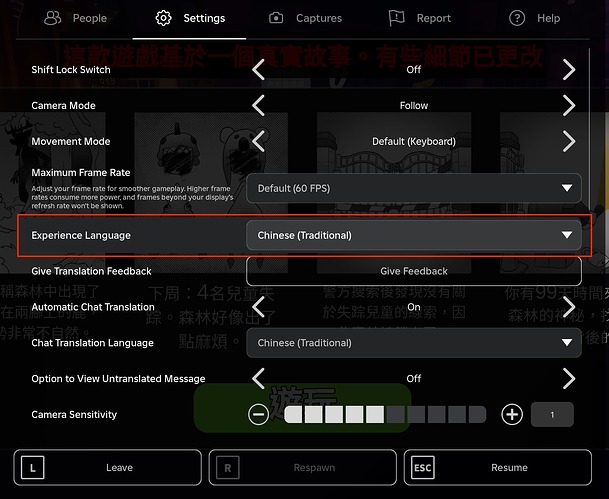
Task: Click the "Experience Language" label
Action: [x=81, y=235]
